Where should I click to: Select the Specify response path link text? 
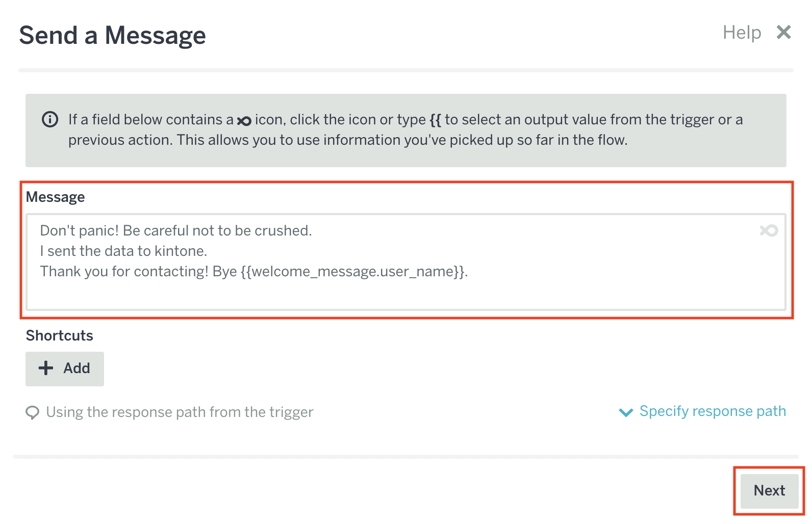pyautogui.click(x=713, y=411)
